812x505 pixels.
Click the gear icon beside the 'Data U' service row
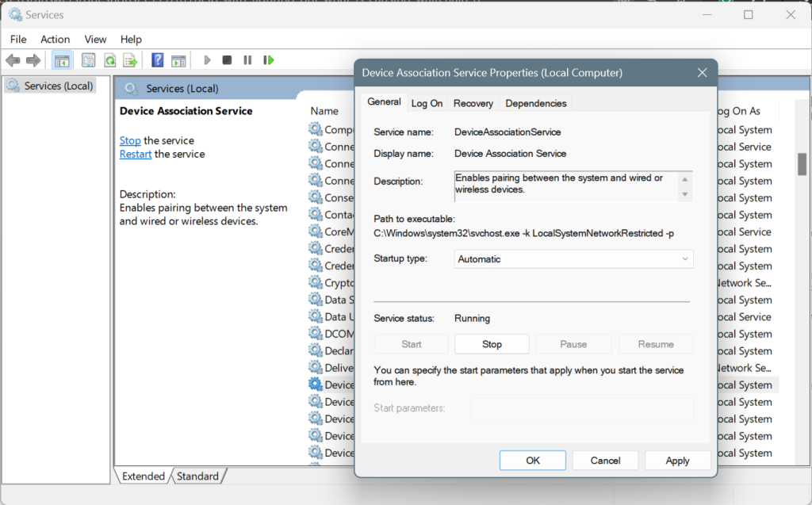click(316, 316)
